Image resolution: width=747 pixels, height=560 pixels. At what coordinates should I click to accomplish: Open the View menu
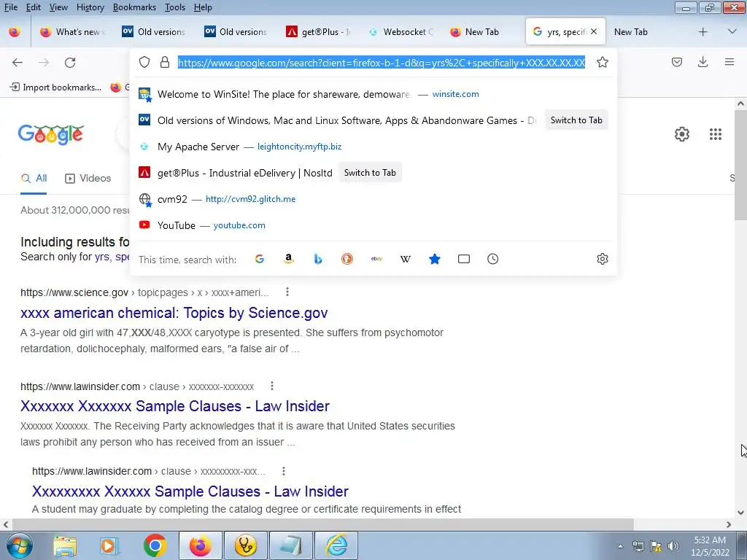coord(58,7)
